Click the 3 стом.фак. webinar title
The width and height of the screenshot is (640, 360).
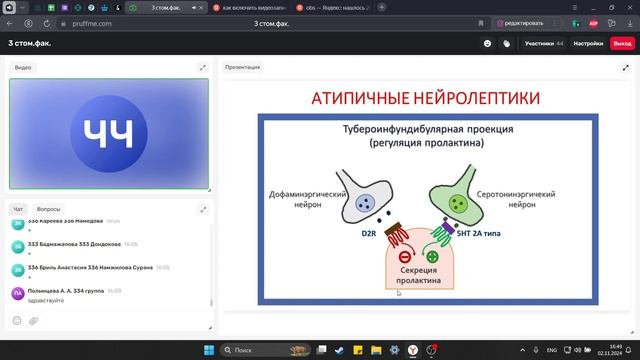30,43
